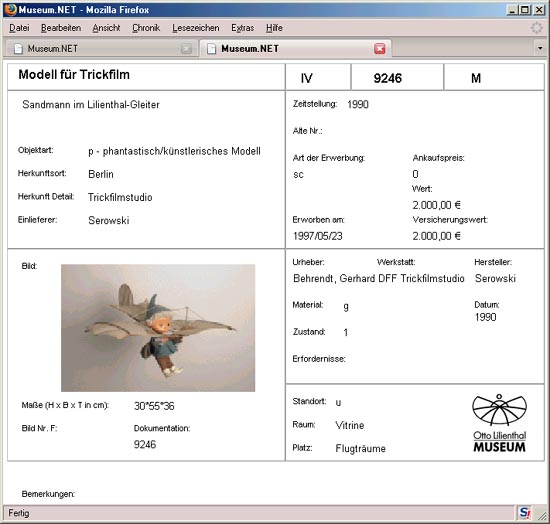Click the Hersteller value Serowski
The height and width of the screenshot is (524, 550).
[x=495, y=278]
